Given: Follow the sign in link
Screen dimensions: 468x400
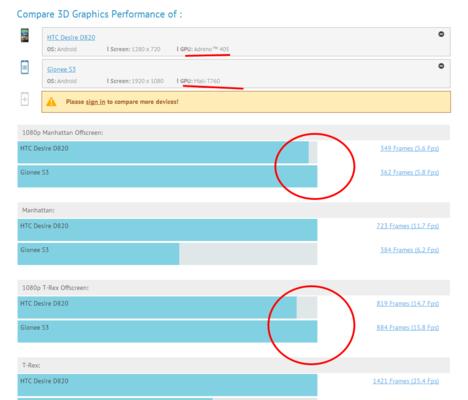Looking at the screenshot, I should pos(95,102).
